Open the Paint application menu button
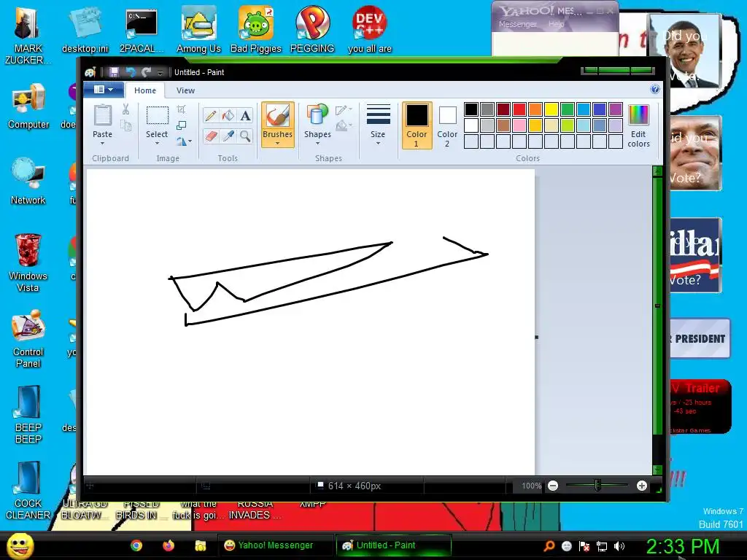Screen dimensions: 747x560 coord(104,90)
